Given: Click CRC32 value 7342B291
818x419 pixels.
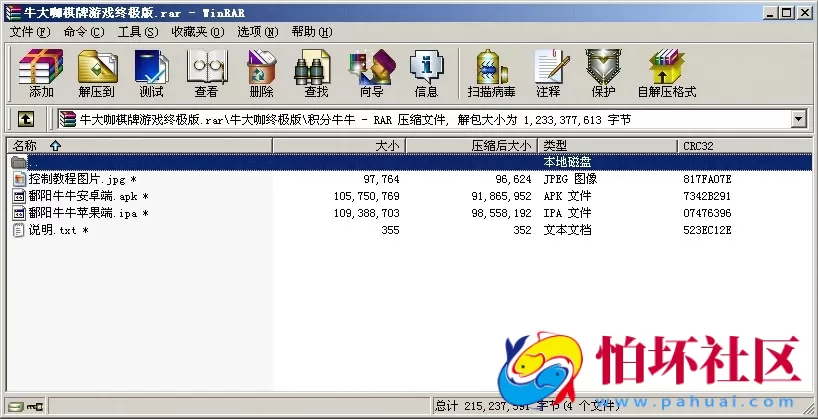Looking at the screenshot, I should pos(707,196).
